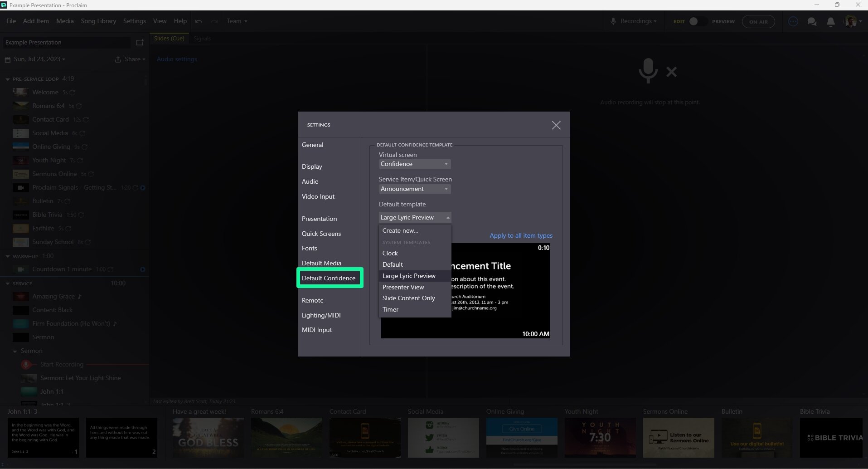
Task: Open the Share dropdown button
Action: [130, 59]
